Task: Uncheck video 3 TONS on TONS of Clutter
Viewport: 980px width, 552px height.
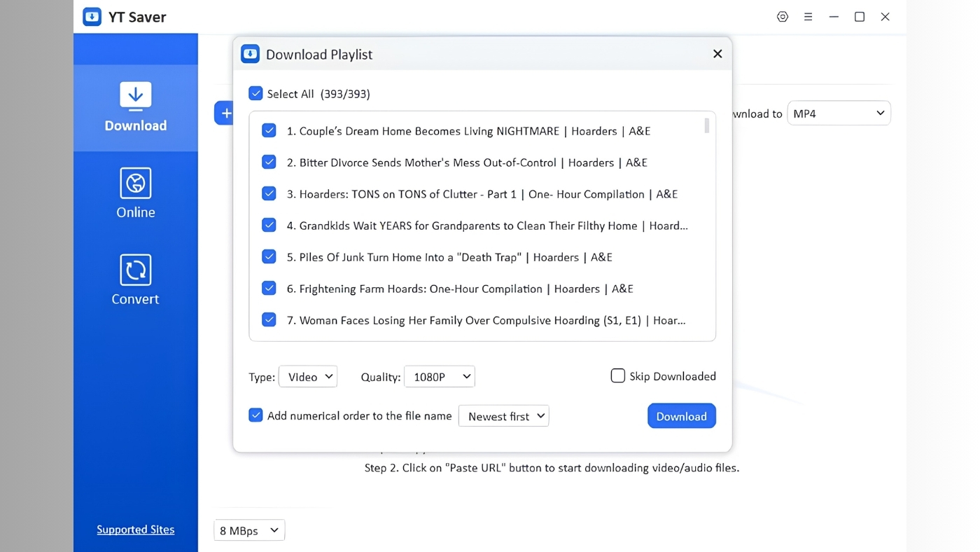Action: tap(269, 193)
